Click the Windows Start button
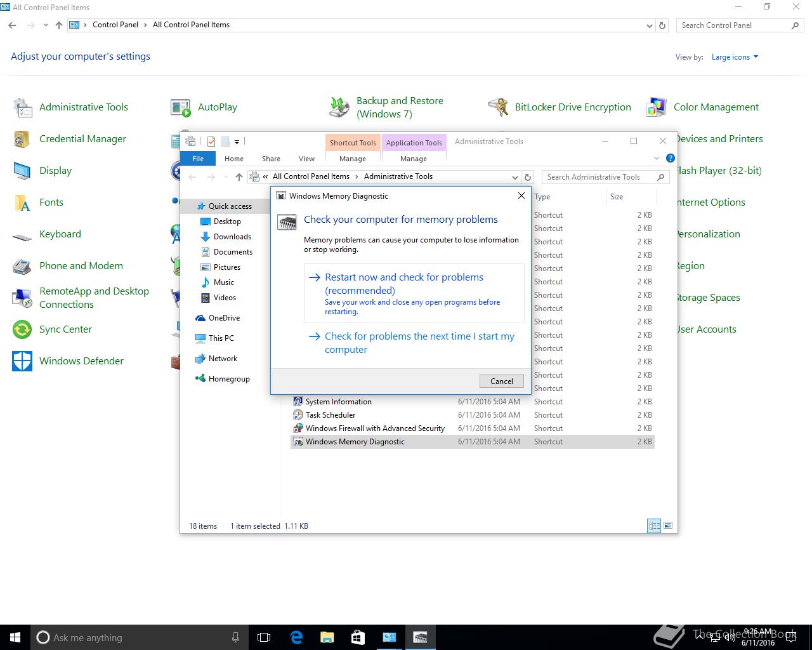812x650 pixels. coord(15,637)
